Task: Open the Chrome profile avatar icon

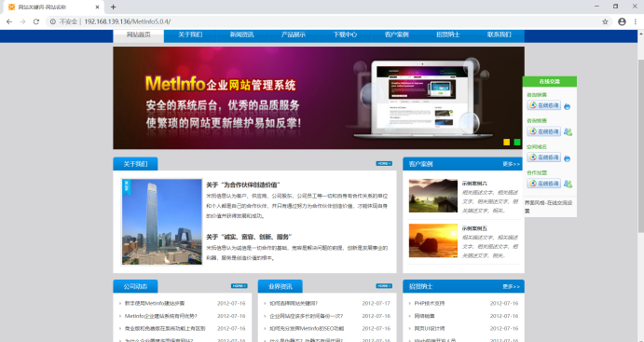Action: [x=622, y=21]
